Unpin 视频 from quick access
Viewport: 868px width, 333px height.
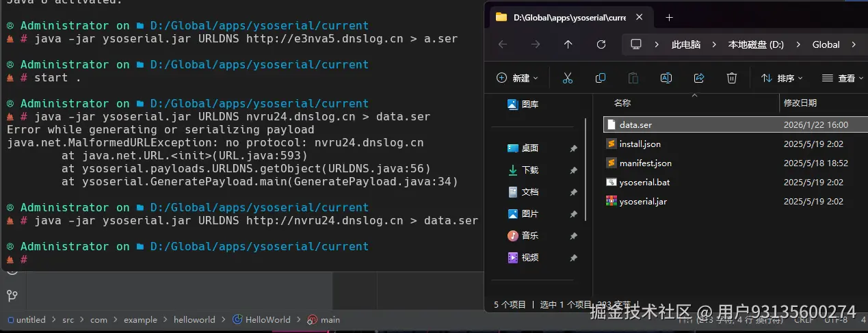pos(573,258)
